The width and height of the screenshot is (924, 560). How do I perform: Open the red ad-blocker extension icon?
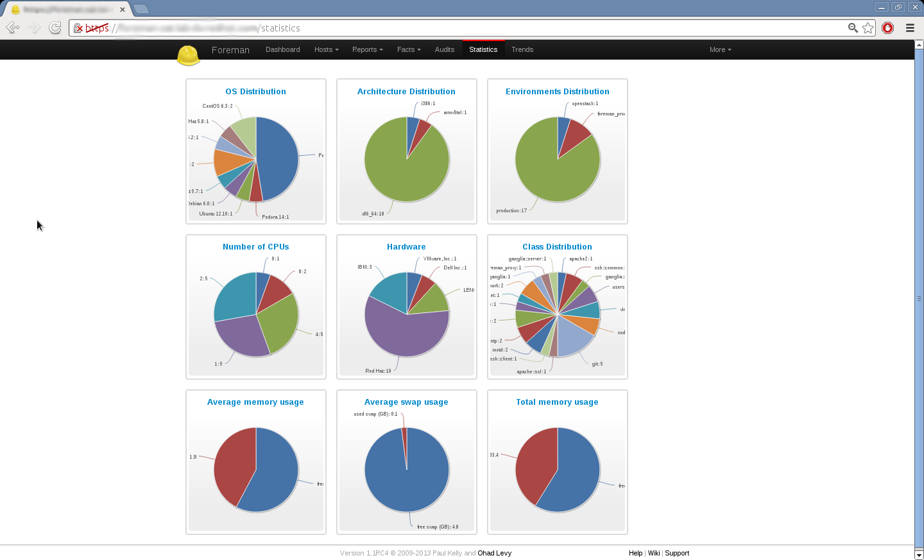887,28
